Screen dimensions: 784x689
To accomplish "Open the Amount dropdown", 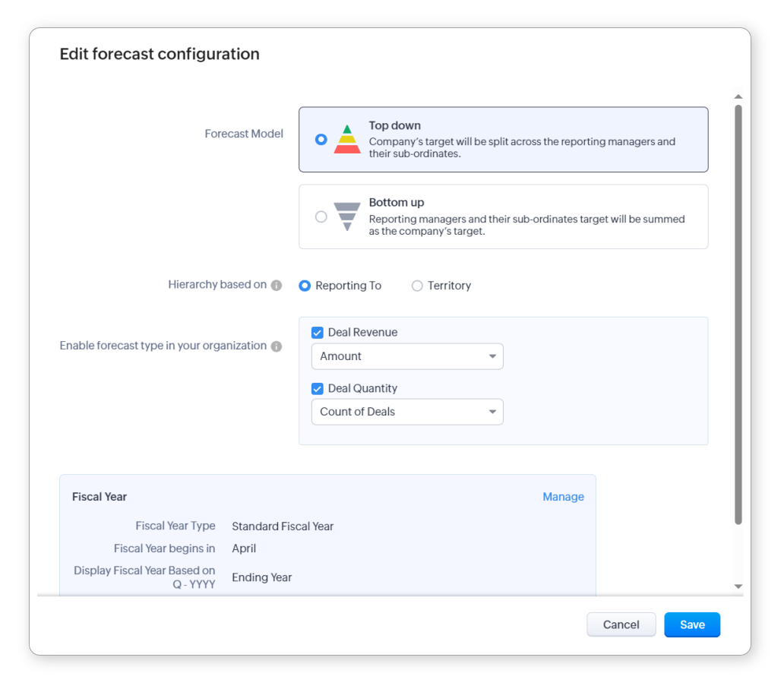I will tap(407, 356).
